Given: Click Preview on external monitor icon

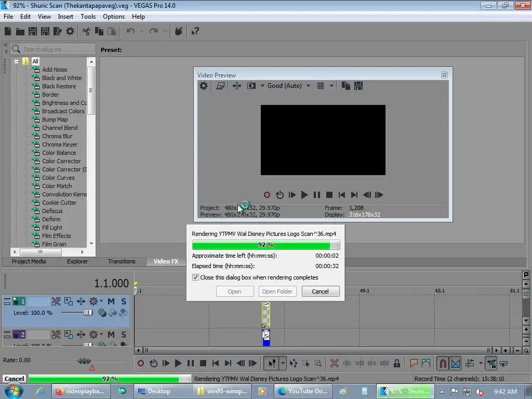Looking at the screenshot, I should [220, 86].
